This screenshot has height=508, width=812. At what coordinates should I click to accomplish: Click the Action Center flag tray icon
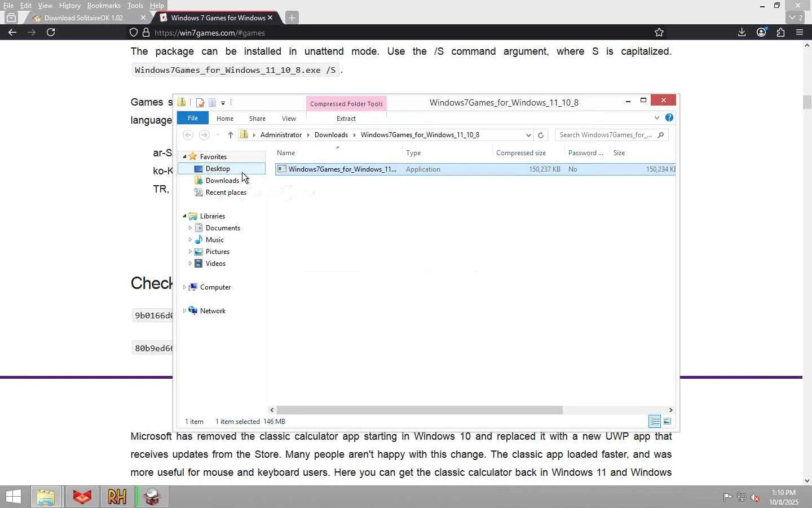click(727, 497)
